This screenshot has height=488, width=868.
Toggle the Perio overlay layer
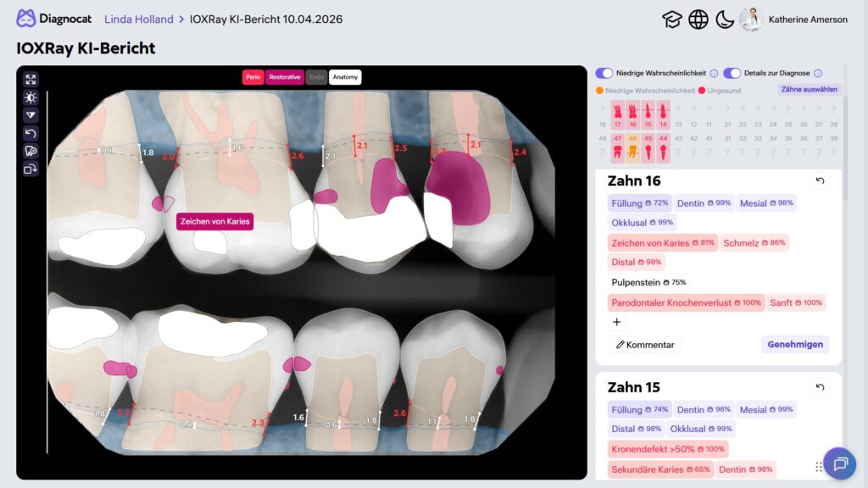pos(253,77)
